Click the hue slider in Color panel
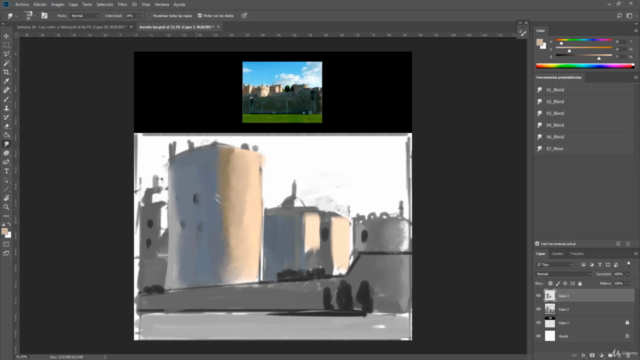640x360 pixels. (584, 40)
